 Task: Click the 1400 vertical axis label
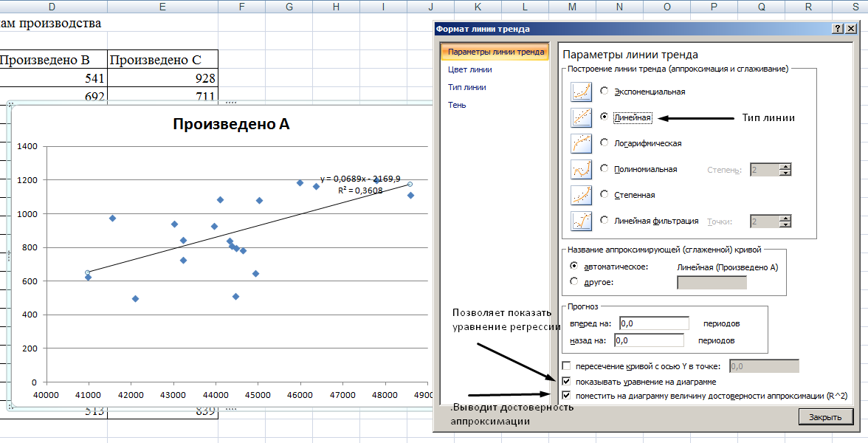[28, 146]
